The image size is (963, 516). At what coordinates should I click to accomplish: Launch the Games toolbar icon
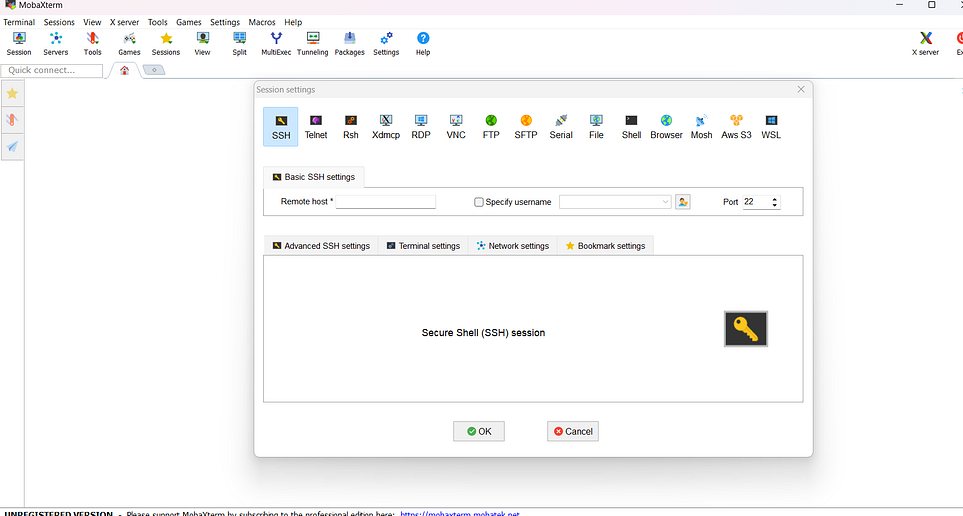click(130, 44)
